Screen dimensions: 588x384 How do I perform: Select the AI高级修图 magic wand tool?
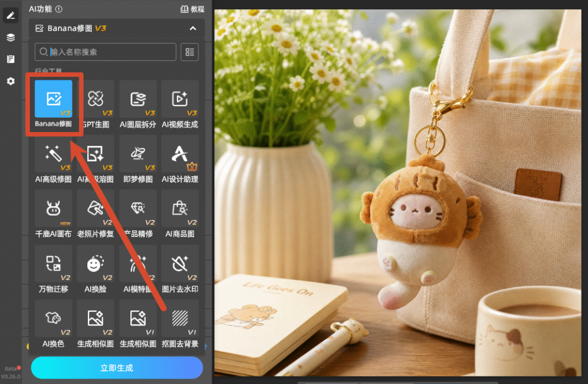pos(53,159)
